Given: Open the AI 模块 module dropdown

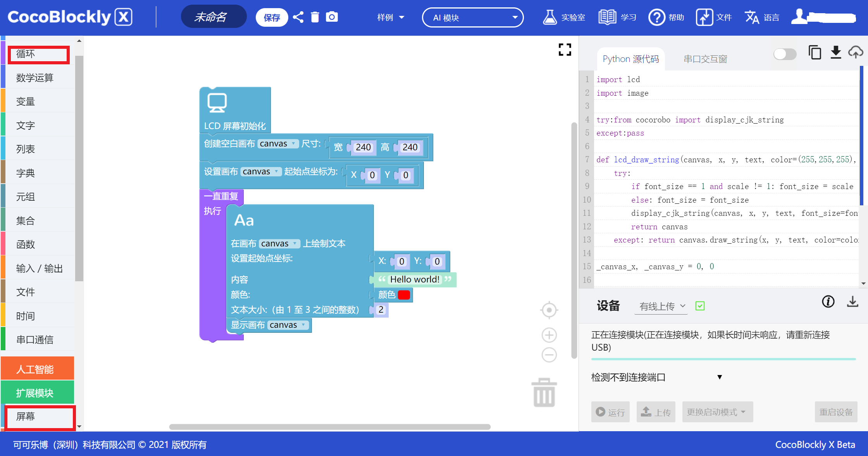Looking at the screenshot, I should tap(473, 17).
